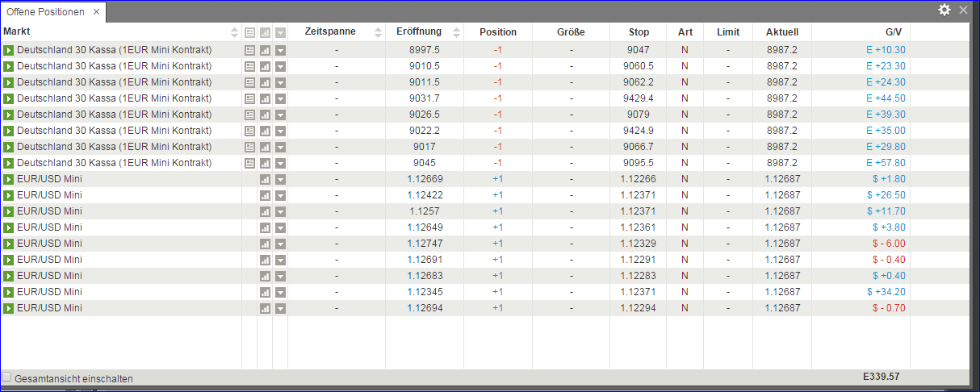980x392 pixels.
Task: Select the Offene Positionen tab
Action: tap(45, 12)
